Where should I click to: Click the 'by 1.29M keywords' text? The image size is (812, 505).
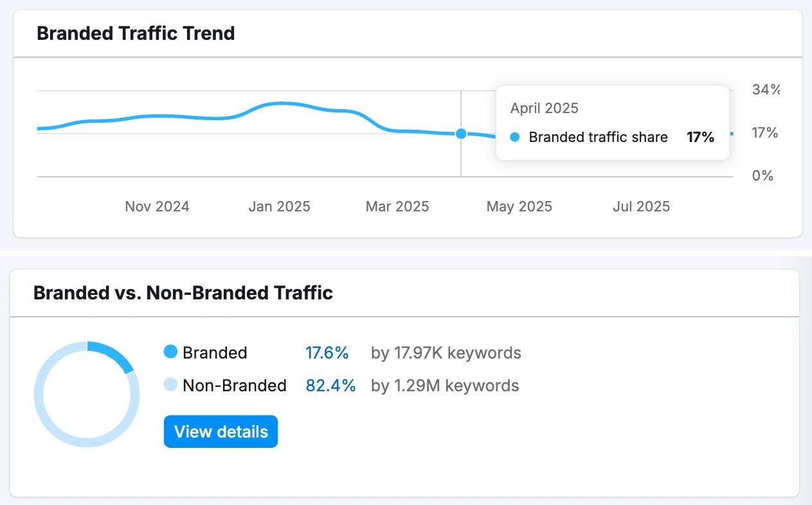click(x=445, y=385)
